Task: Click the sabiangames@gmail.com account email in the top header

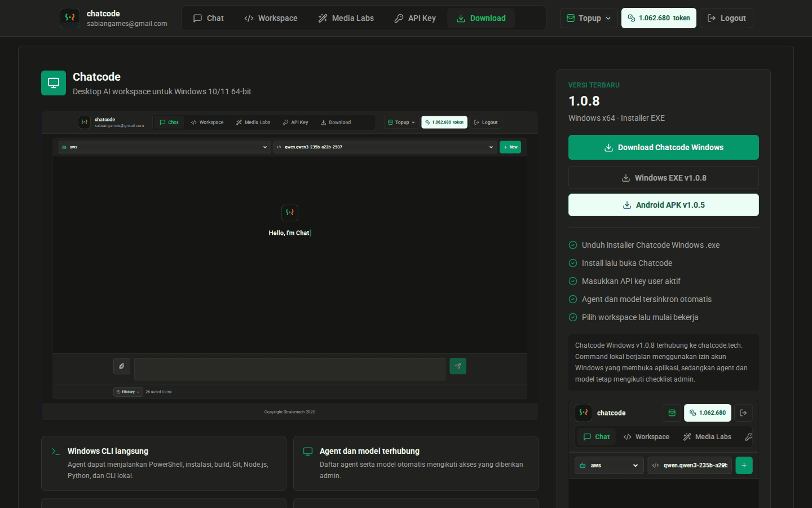Action: point(127,24)
